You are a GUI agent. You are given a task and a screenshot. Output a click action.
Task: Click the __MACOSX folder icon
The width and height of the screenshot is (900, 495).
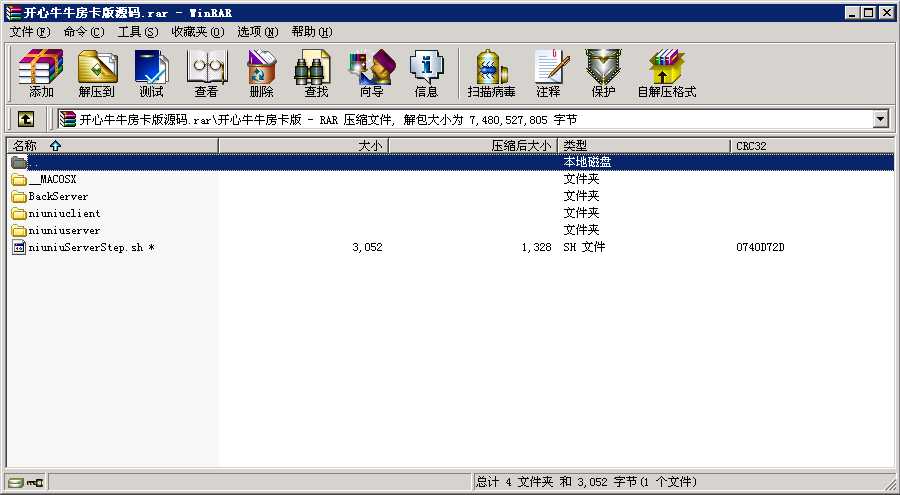[x=19, y=180]
